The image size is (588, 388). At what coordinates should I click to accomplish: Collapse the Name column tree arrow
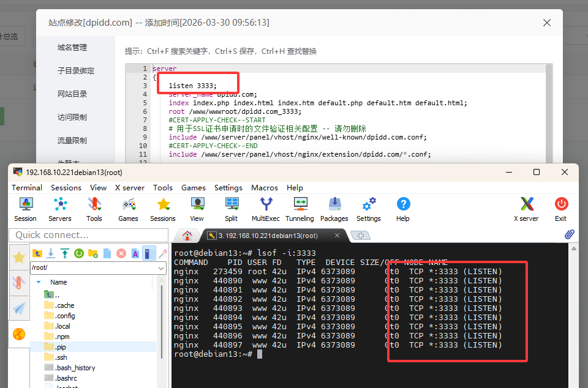[39, 282]
